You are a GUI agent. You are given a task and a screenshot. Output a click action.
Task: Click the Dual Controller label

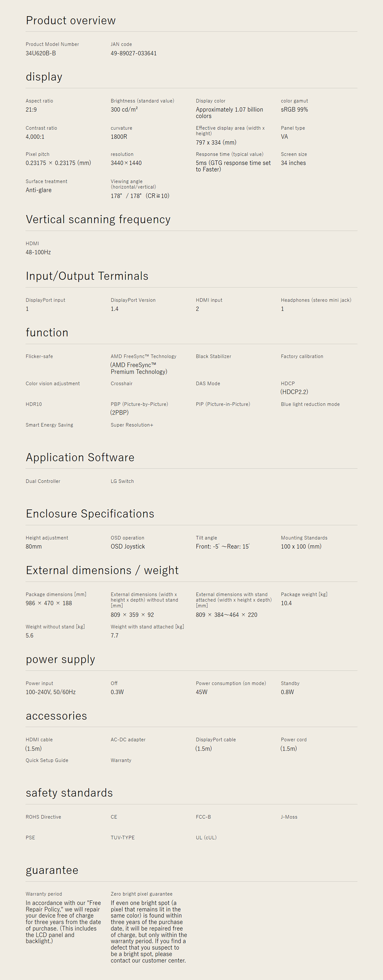[43, 481]
